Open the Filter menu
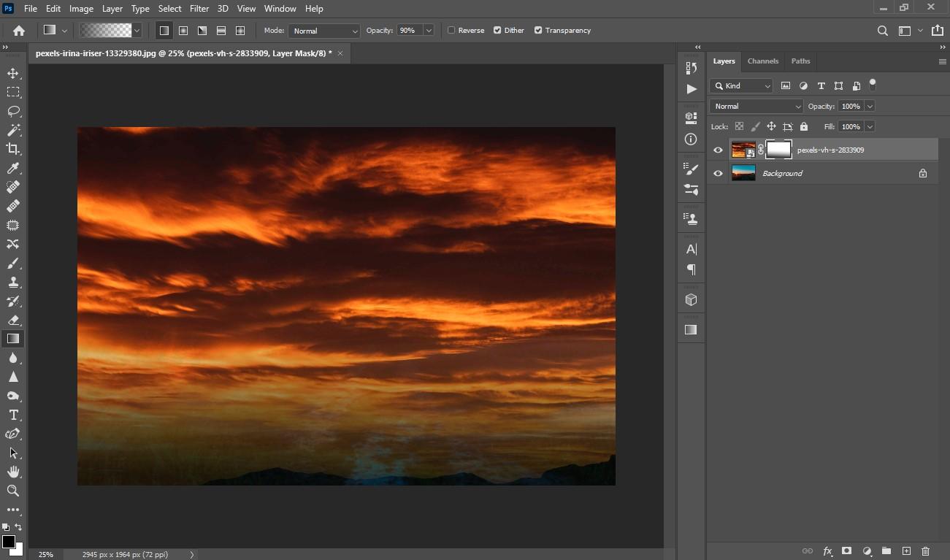This screenshot has height=560, width=950. tap(199, 9)
